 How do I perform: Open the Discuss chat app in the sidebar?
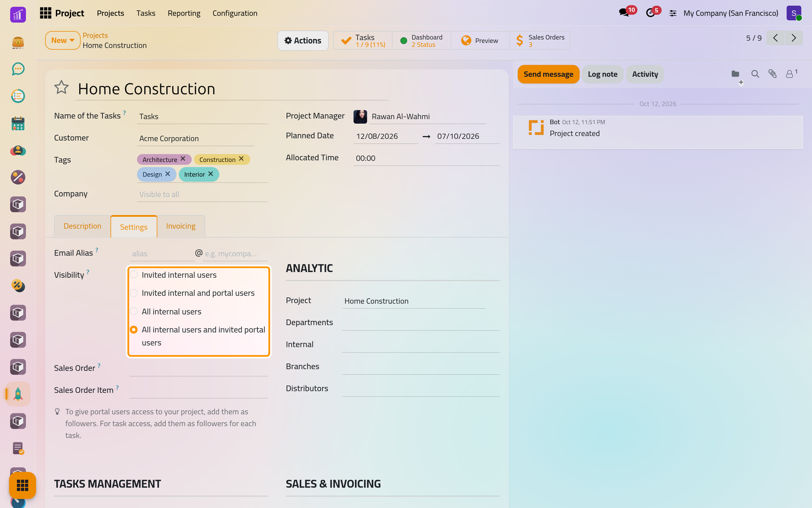[x=18, y=69]
